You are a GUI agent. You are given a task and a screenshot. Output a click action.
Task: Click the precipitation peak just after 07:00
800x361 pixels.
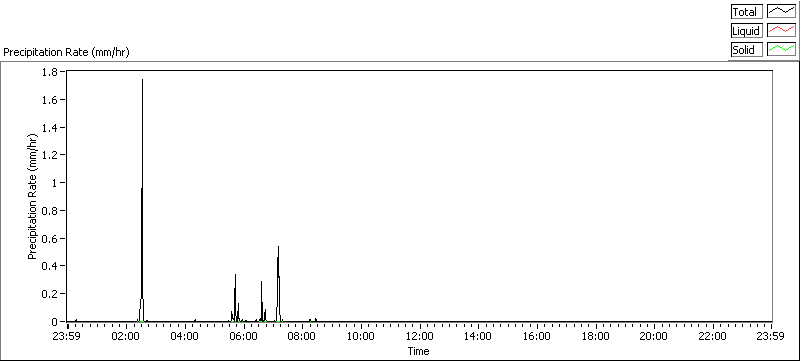(x=278, y=283)
